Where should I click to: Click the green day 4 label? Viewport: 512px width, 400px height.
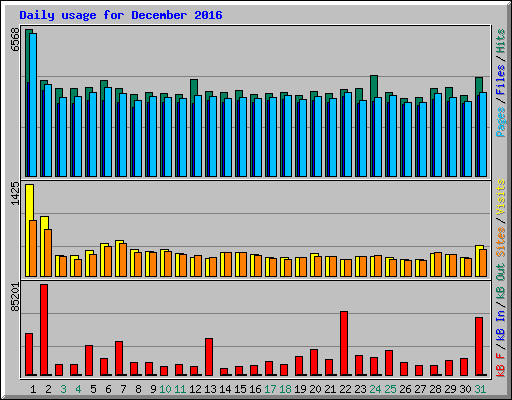(x=78, y=389)
